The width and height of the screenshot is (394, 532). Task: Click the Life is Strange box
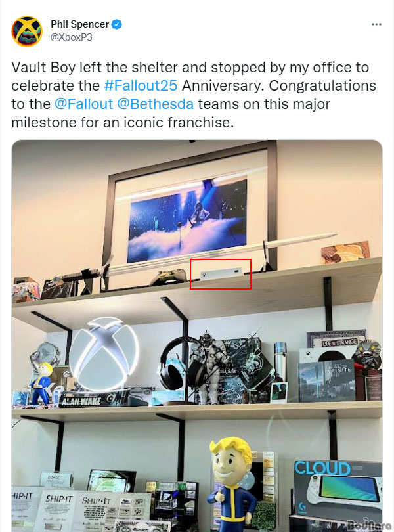[337, 340]
